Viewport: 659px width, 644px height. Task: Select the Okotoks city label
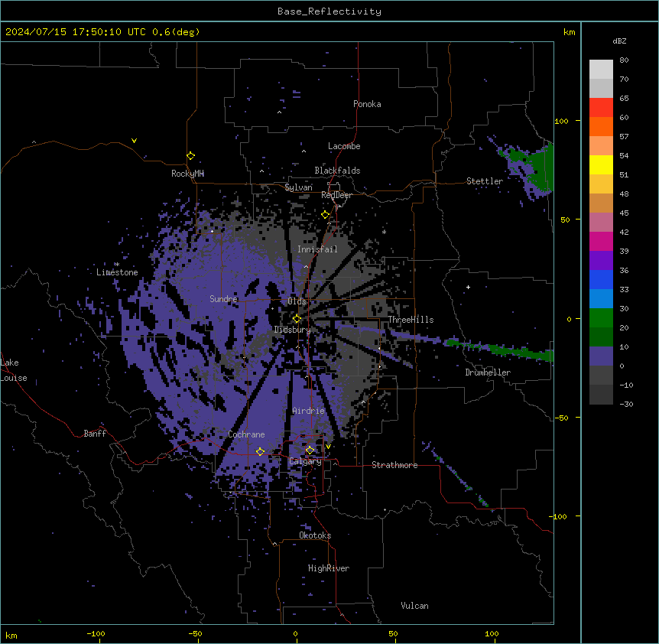315,535
